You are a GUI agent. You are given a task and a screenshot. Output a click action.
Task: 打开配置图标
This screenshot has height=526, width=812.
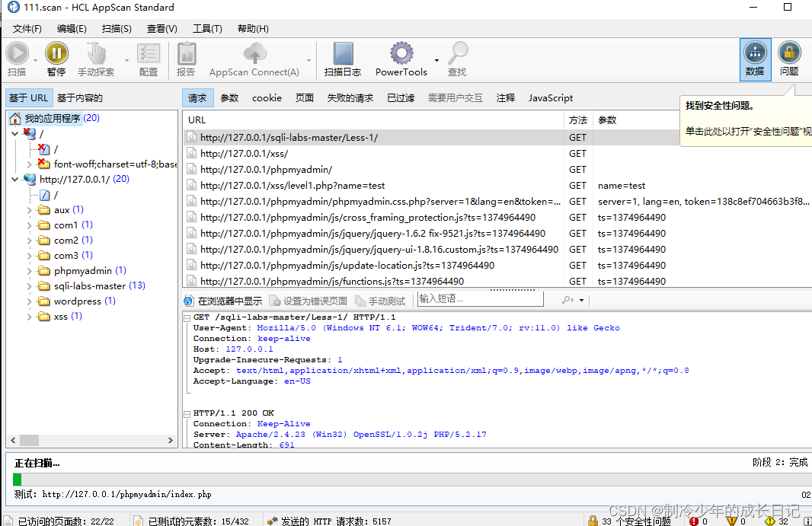[x=148, y=53]
